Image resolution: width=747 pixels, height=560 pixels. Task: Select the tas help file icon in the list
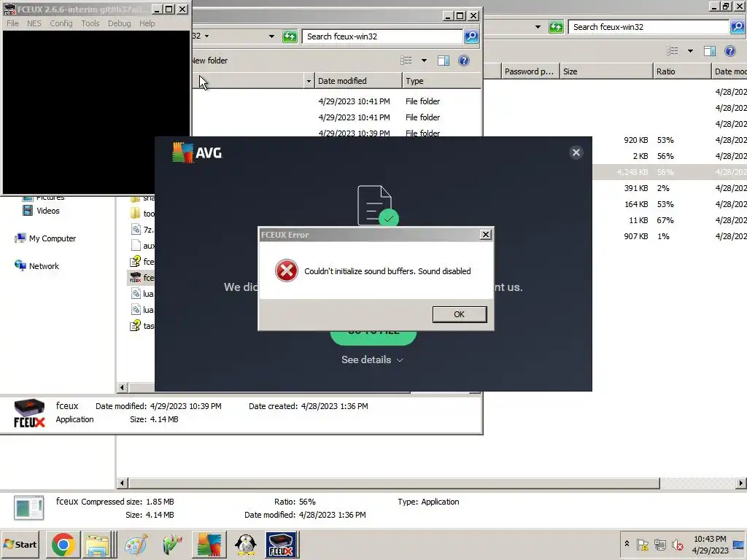[x=135, y=326]
